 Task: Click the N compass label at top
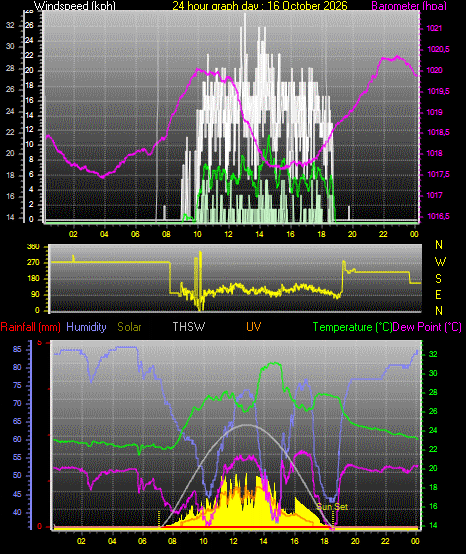(439, 244)
